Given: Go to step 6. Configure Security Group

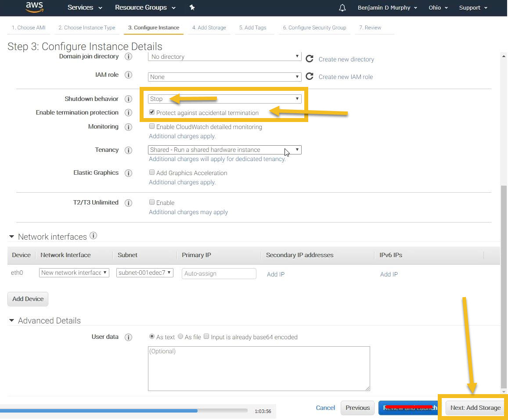Looking at the screenshot, I should pos(314,28).
